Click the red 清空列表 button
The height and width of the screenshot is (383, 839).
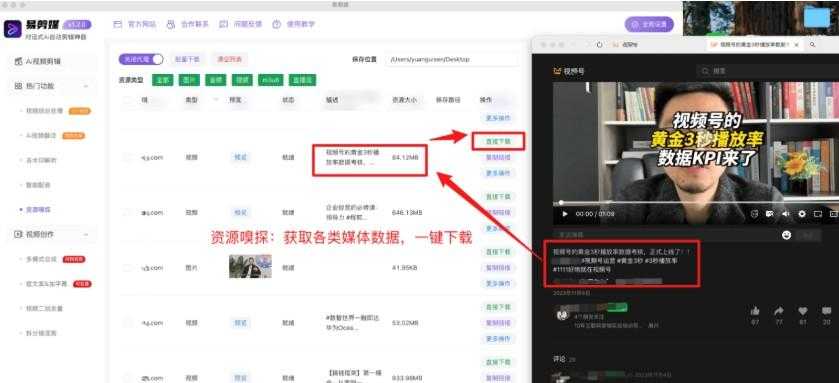pyautogui.click(x=229, y=59)
